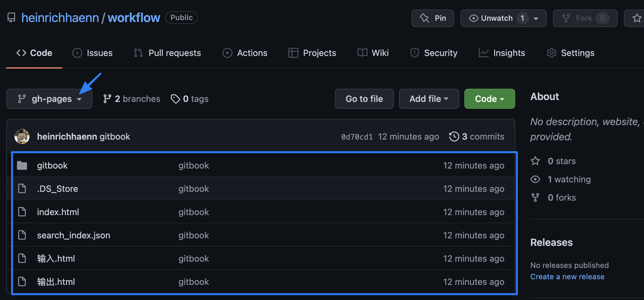This screenshot has width=644, height=300.
Task: Click the commit history clock icon
Action: [x=454, y=136]
